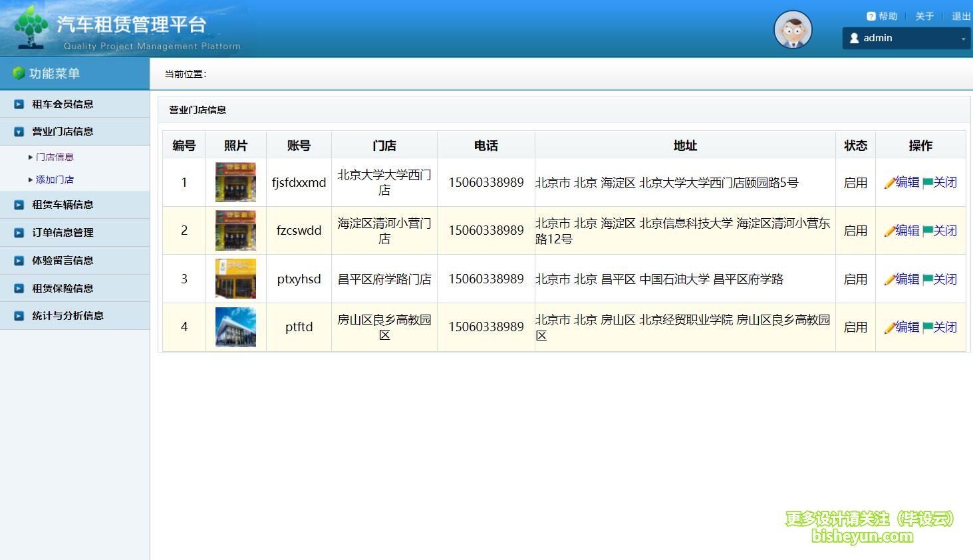
Task: Click the help question-mark icon
Action: [x=871, y=16]
